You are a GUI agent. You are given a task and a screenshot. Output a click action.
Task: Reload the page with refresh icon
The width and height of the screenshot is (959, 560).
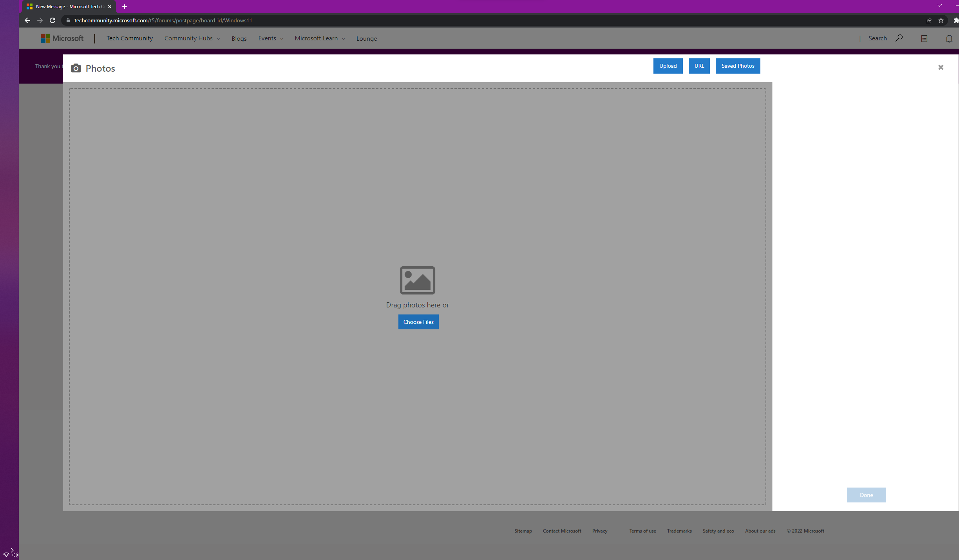(x=52, y=20)
